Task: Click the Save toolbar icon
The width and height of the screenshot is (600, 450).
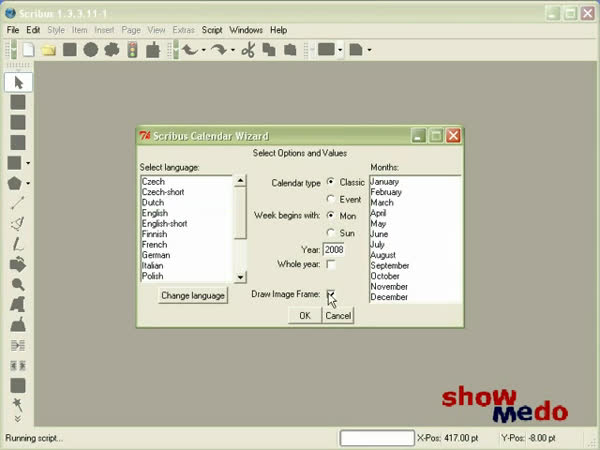Action: tap(70, 50)
